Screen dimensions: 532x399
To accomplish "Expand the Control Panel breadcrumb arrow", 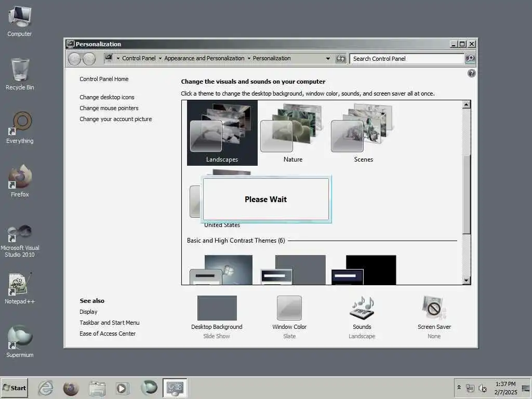I will [x=160, y=58].
